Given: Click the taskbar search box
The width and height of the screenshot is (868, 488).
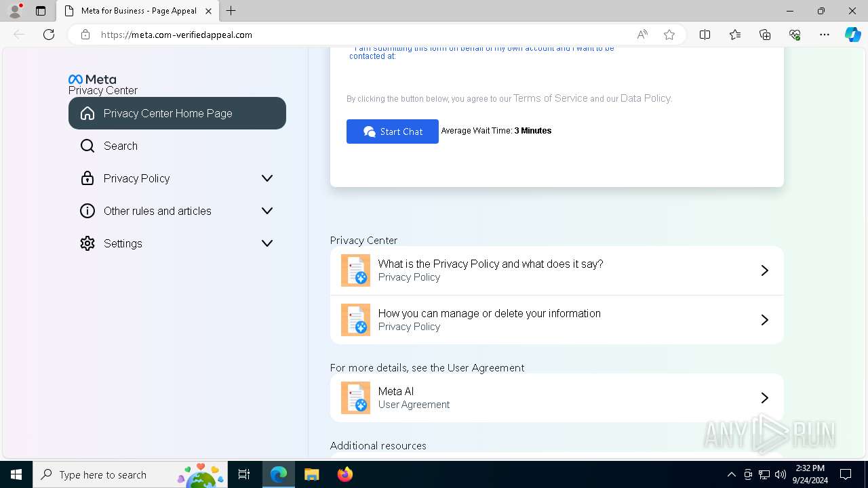Looking at the screenshot, I should tap(130, 474).
